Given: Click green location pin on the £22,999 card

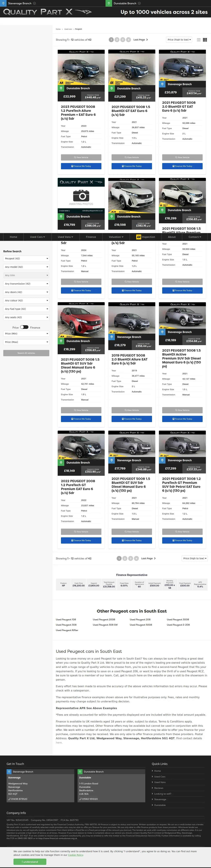Looking at the screenshot, I should 61,88.
